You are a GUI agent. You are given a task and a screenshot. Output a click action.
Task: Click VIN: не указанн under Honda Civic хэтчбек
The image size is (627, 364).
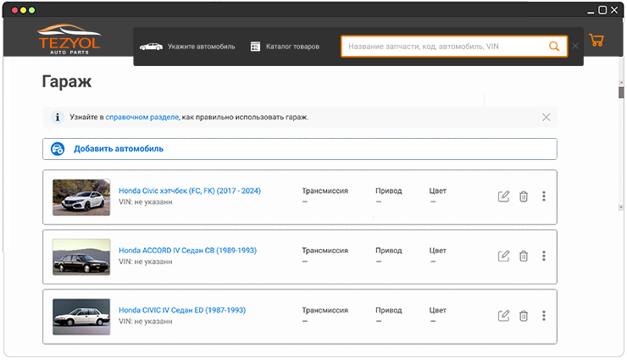point(146,202)
